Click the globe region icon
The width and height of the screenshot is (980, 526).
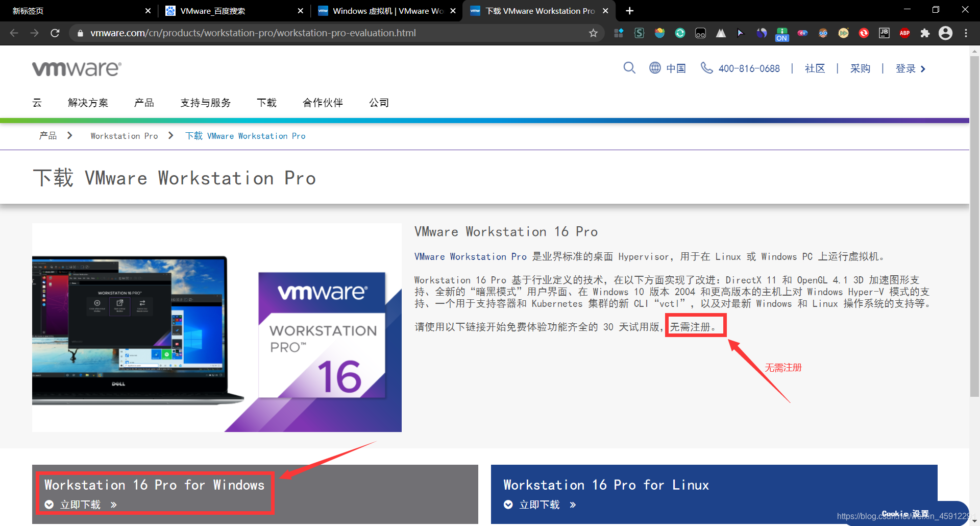[x=655, y=68]
